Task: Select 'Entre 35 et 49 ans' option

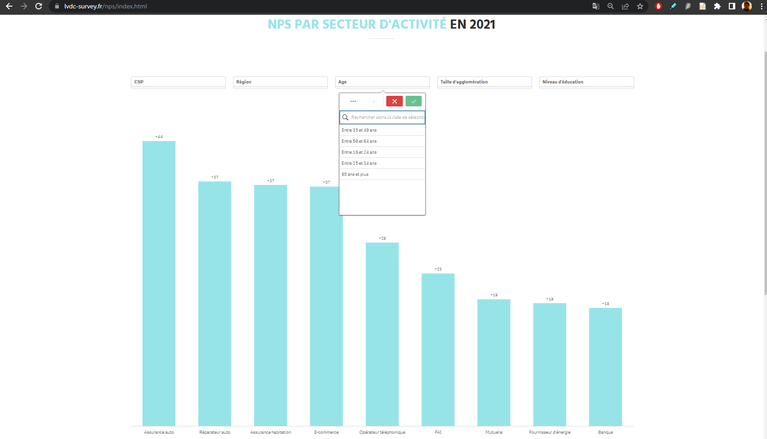Action: tap(382, 130)
